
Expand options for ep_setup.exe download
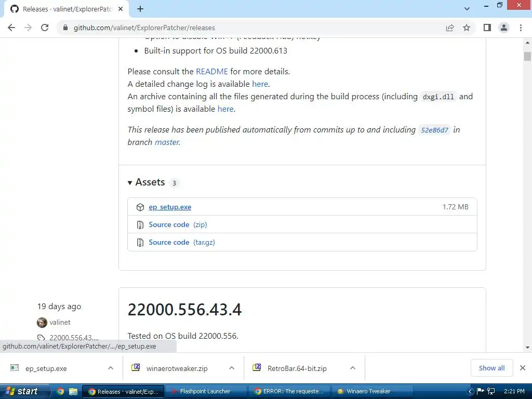click(x=110, y=368)
